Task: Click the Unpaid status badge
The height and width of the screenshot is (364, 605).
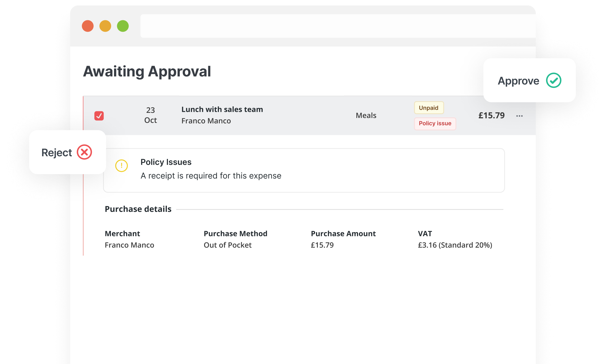Action: pos(429,108)
